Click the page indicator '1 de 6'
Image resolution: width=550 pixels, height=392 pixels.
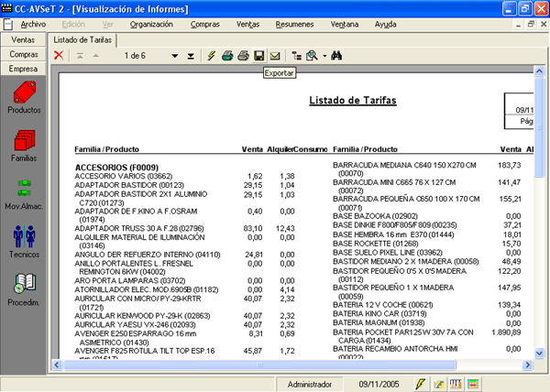tap(135, 56)
